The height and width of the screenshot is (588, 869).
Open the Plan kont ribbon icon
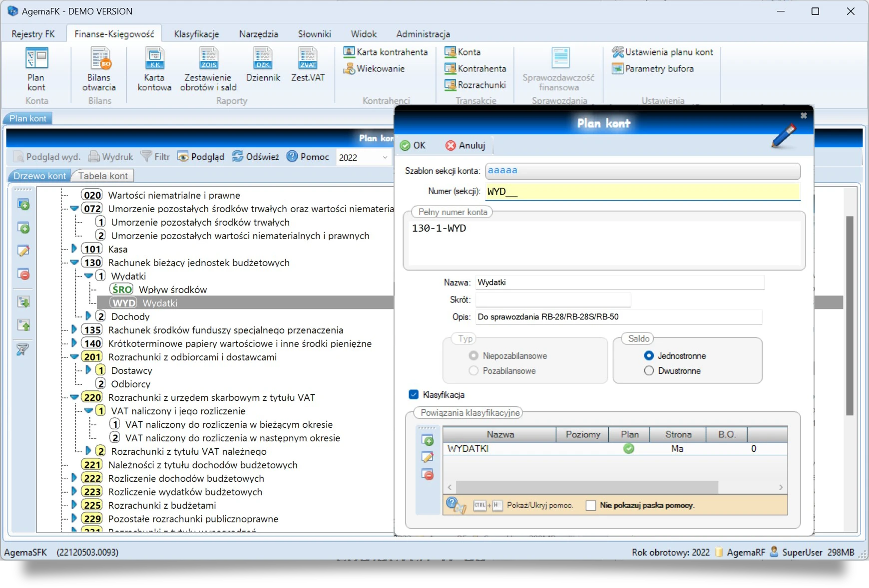point(36,69)
